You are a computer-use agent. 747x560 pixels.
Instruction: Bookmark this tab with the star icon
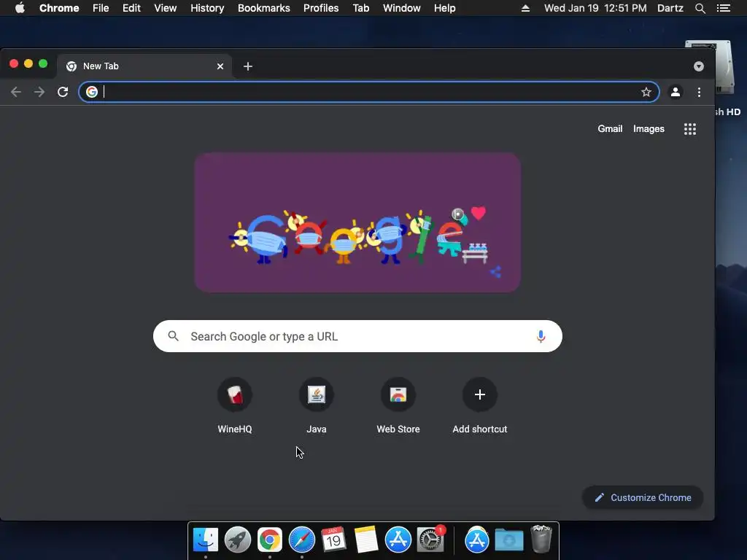(646, 92)
